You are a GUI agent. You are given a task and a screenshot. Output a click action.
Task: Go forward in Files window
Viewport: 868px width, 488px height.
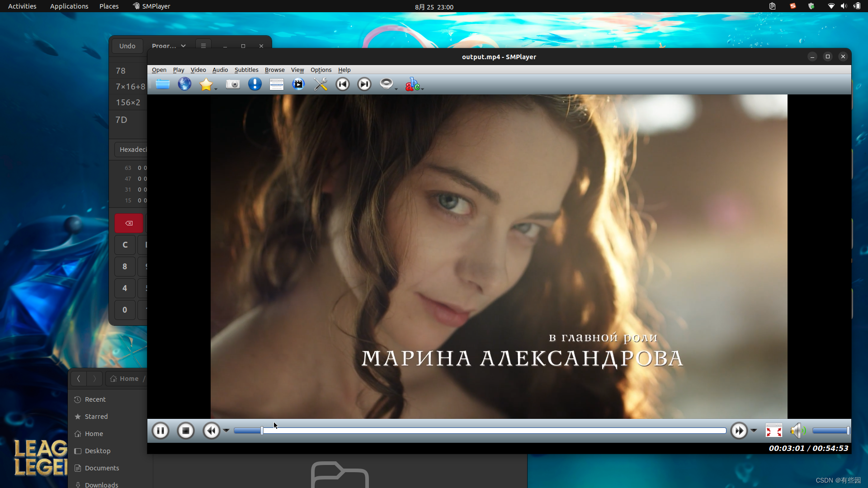tap(94, 379)
